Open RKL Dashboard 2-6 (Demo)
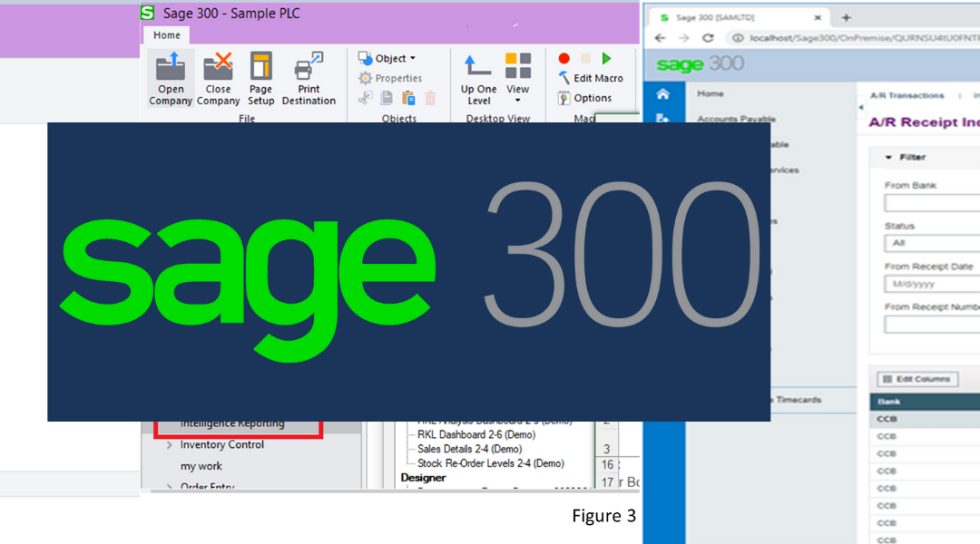 coord(476,434)
